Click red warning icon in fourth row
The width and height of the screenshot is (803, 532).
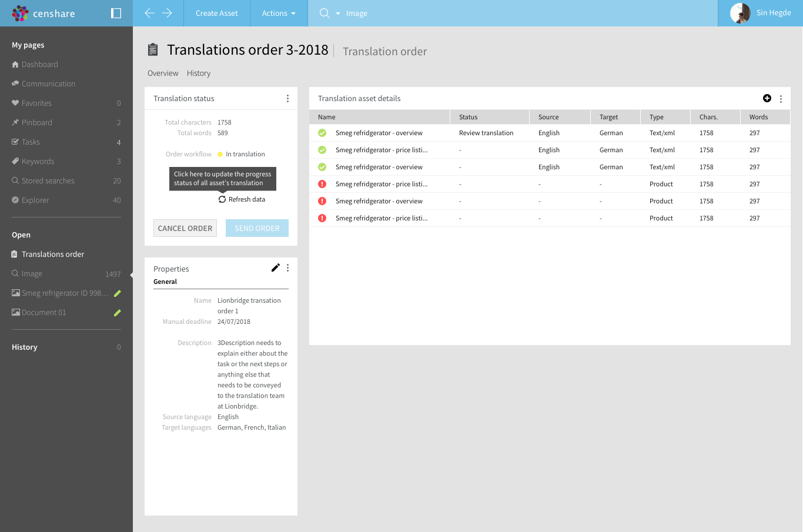[322, 185]
